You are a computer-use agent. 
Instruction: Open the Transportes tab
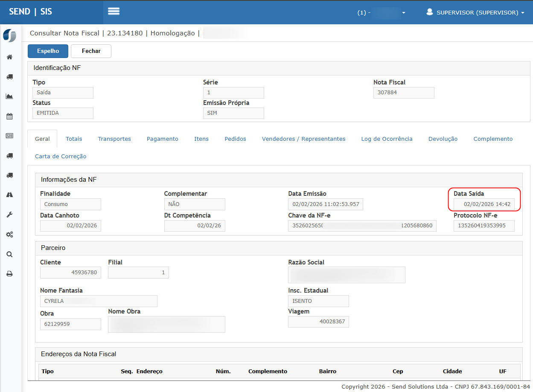114,139
